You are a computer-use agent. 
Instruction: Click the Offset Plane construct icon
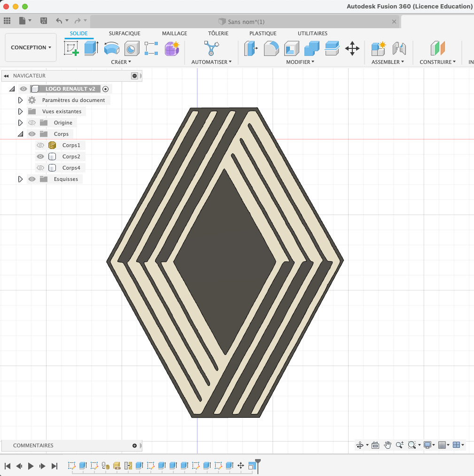437,48
